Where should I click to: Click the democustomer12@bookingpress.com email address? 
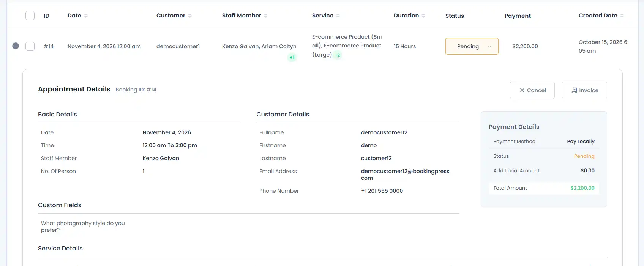pyautogui.click(x=406, y=175)
